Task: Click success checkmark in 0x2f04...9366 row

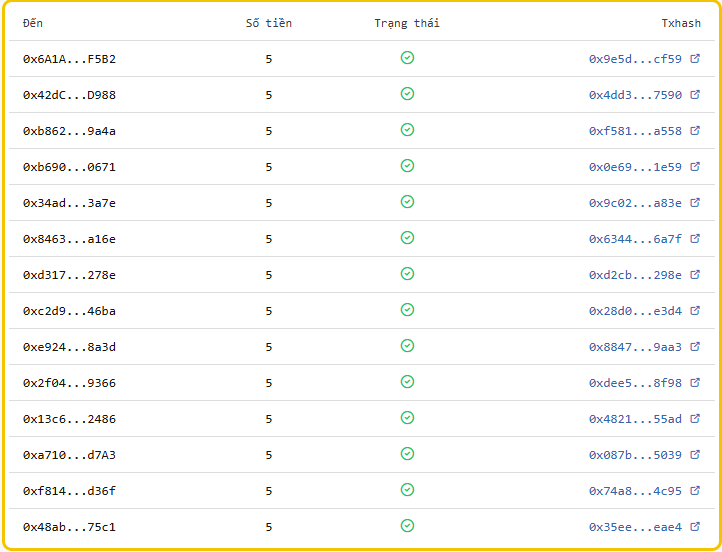Action: [x=407, y=382]
